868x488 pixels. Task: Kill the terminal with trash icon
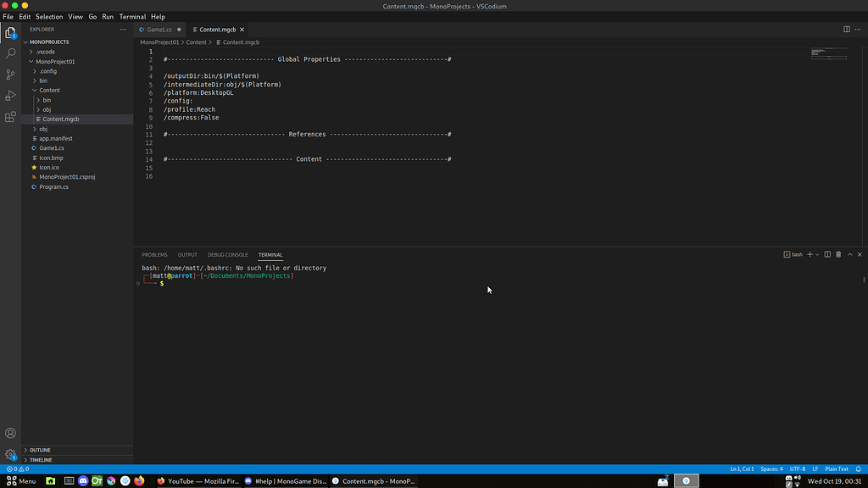coord(838,254)
